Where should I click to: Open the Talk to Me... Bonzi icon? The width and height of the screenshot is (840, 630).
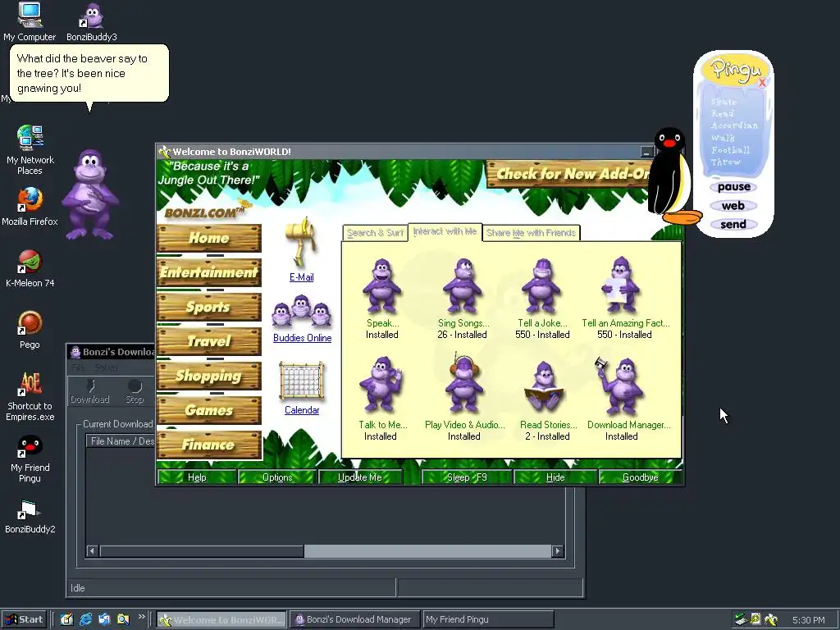(381, 386)
